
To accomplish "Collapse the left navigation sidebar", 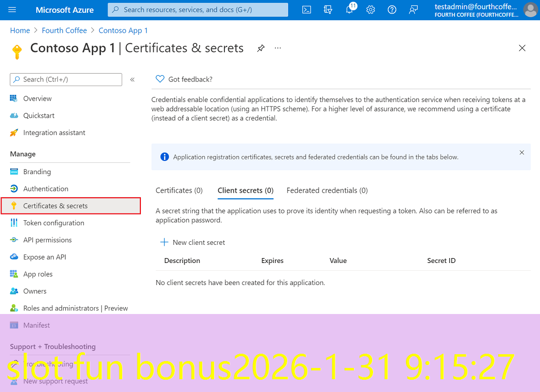I will (x=132, y=79).
